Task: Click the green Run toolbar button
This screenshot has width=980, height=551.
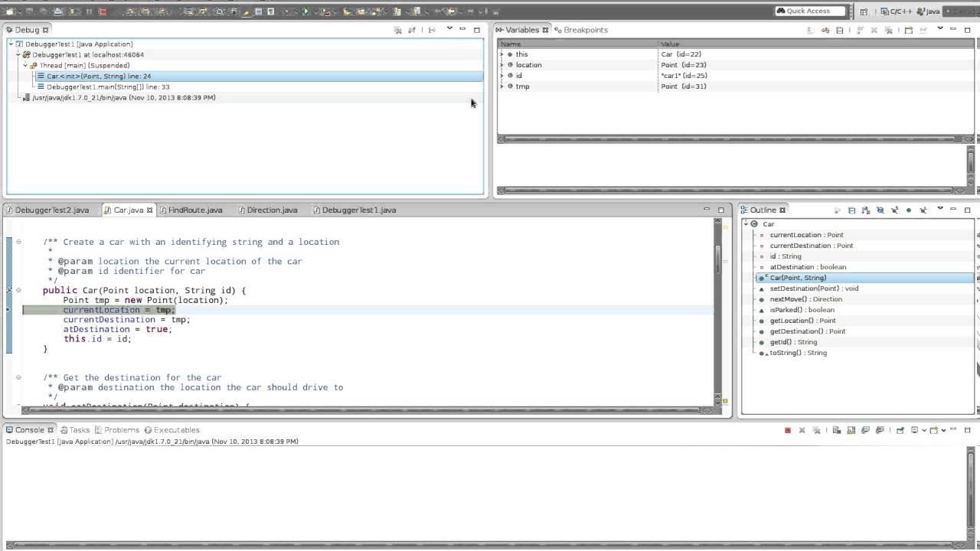Action: coord(305,11)
